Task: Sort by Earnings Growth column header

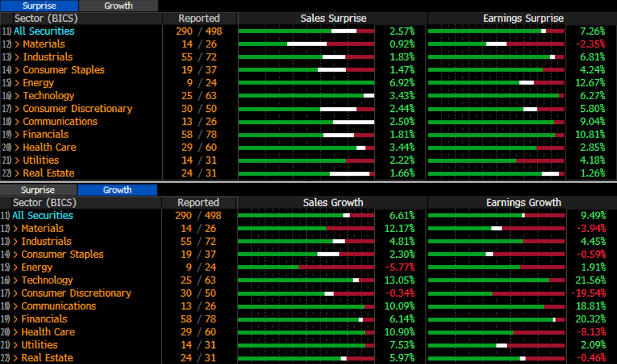Action: [523, 203]
